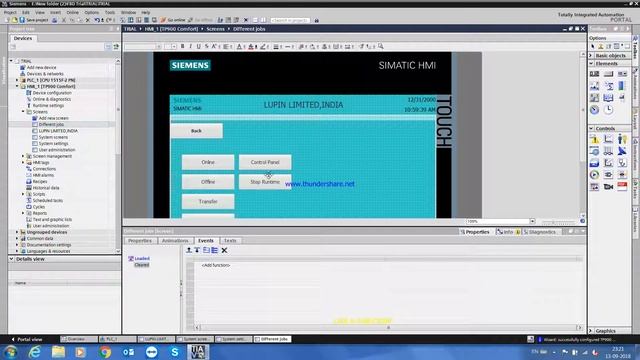The height and width of the screenshot is (360, 640).
Task: Select the Gauge element in toolbox
Action: click(x=594, y=109)
